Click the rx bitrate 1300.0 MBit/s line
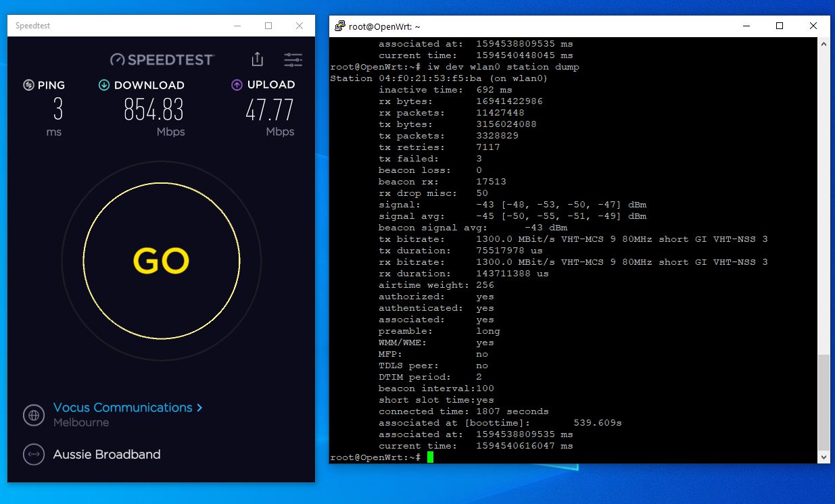This screenshot has width=835, height=504. point(573,262)
